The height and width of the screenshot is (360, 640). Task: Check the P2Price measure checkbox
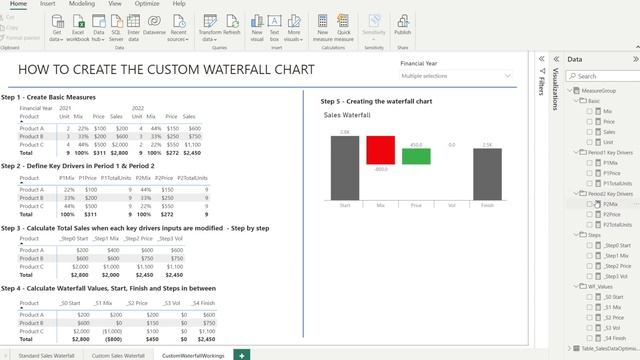click(589, 214)
